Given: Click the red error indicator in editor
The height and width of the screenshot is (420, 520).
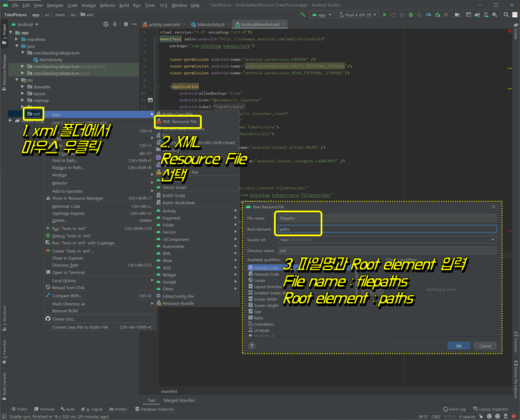Looking at the screenshot, I should (510, 31).
